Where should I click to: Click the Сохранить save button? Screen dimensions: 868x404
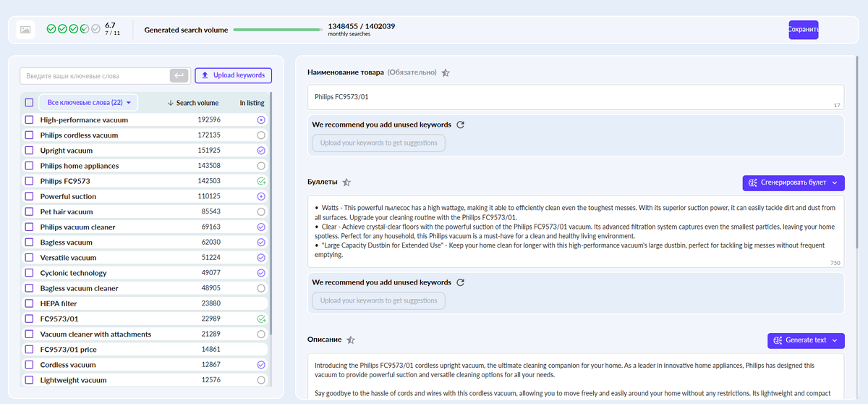[803, 30]
